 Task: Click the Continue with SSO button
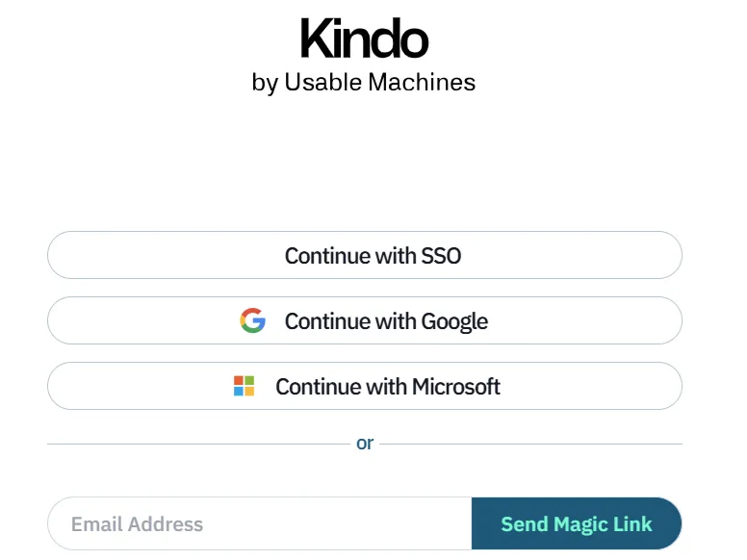(365, 255)
